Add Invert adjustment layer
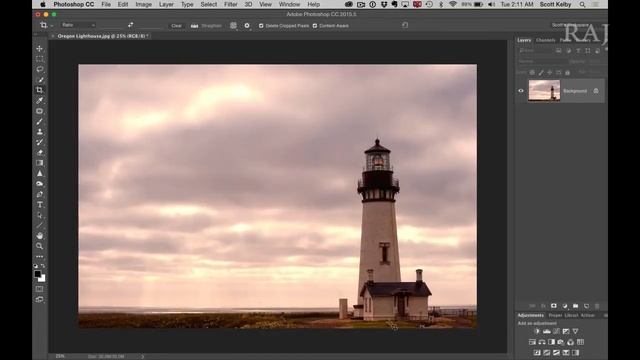This screenshot has height=360, width=640. (x=537, y=353)
